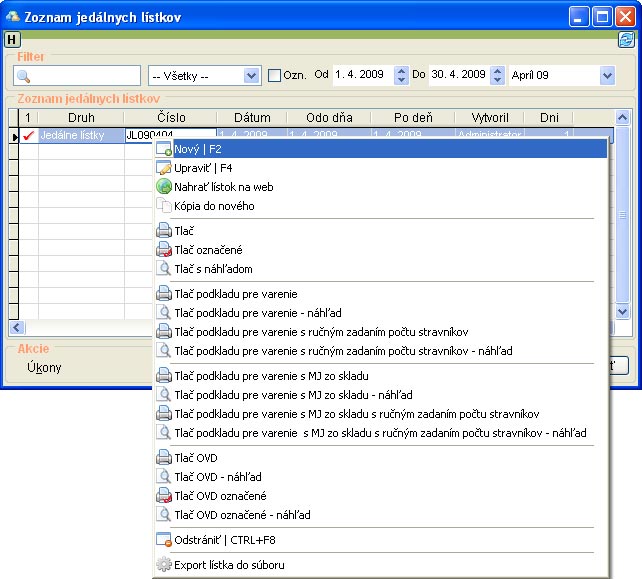Click the Nový icon in context menu
The width and height of the screenshot is (642, 579).
(165, 149)
